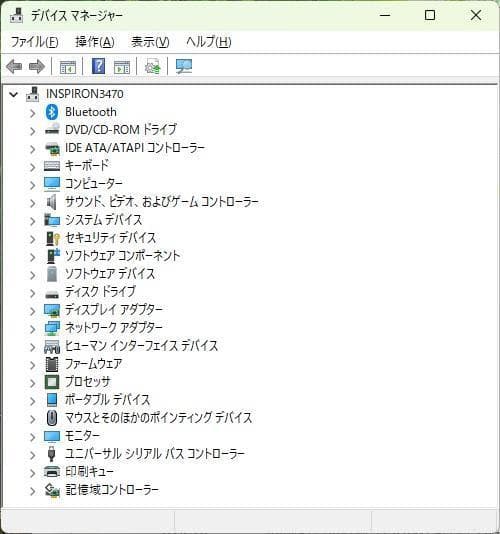This screenshot has width=500, height=534.
Task: Select the INSPIRON3470 root label
Action: (84, 94)
